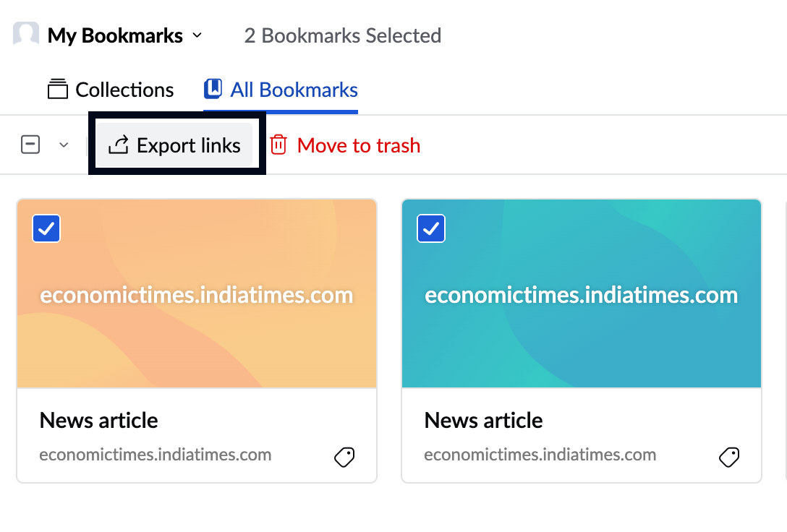
Task: Toggle the select-all partial checkbox
Action: 30,145
